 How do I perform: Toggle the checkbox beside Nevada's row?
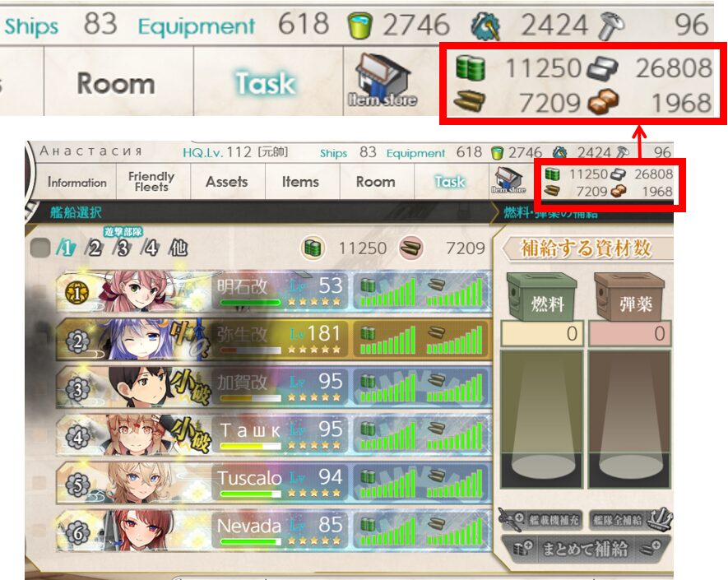[x=40, y=531]
